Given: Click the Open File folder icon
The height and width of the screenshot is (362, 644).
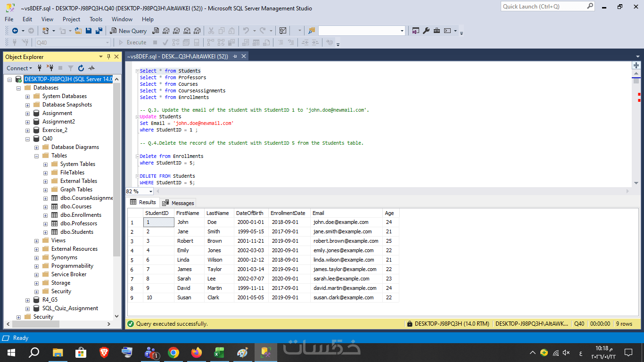Looking at the screenshot, I should (78, 31).
